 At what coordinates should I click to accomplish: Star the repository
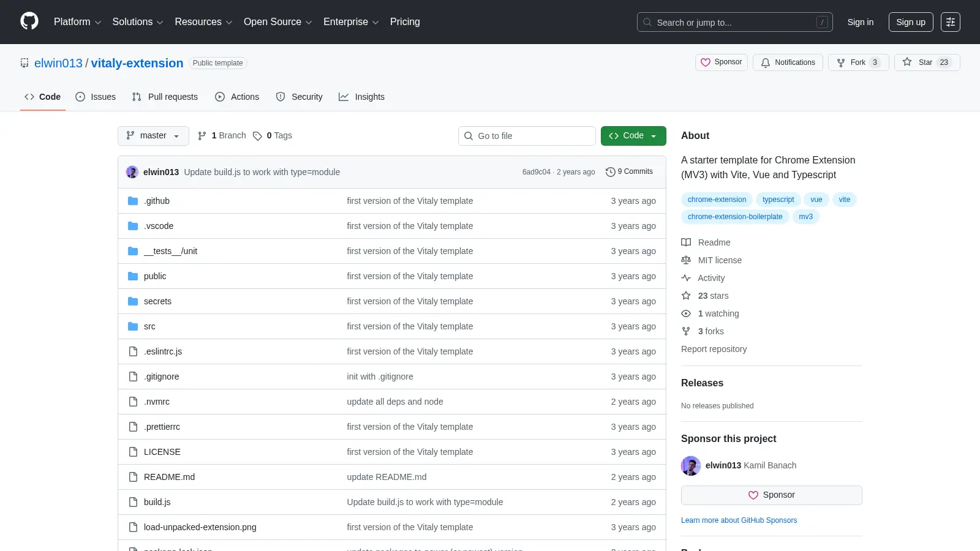coord(927,62)
